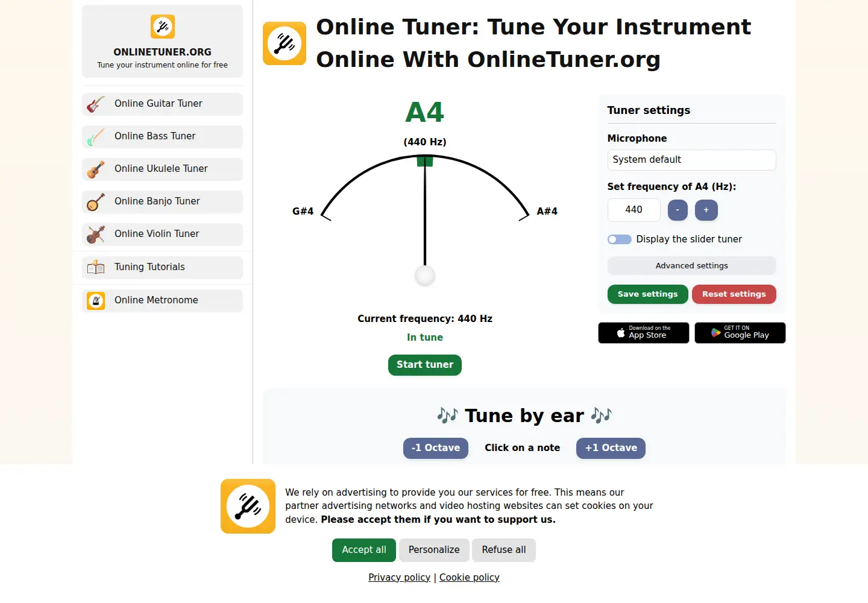The width and height of the screenshot is (868, 603).
Task: Reset settings with the red button
Action: (734, 294)
